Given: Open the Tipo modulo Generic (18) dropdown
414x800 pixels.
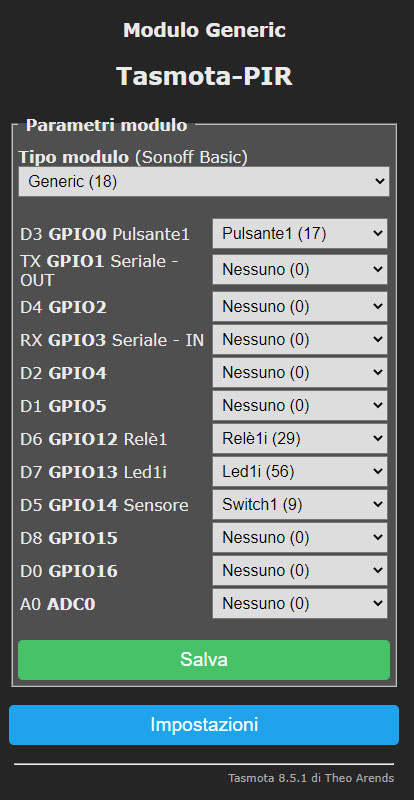Looking at the screenshot, I should (x=204, y=181).
